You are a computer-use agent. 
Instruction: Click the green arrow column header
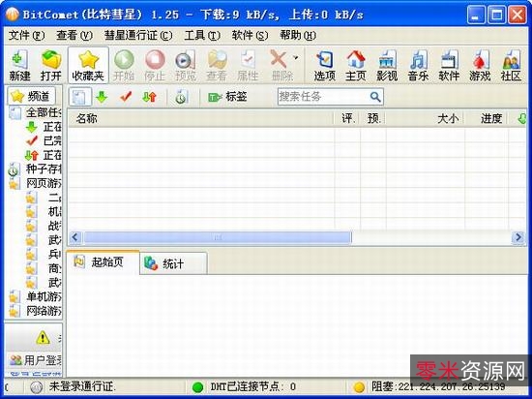[x=521, y=118]
